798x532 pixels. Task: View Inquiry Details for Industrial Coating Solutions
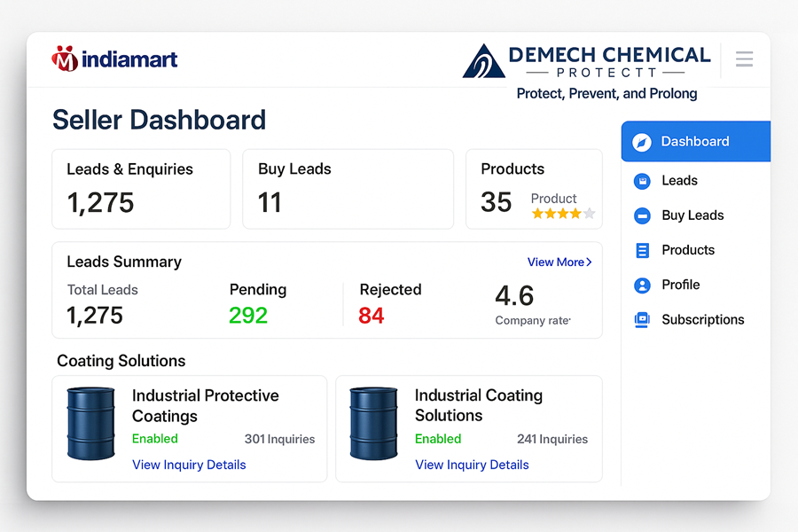pos(472,465)
